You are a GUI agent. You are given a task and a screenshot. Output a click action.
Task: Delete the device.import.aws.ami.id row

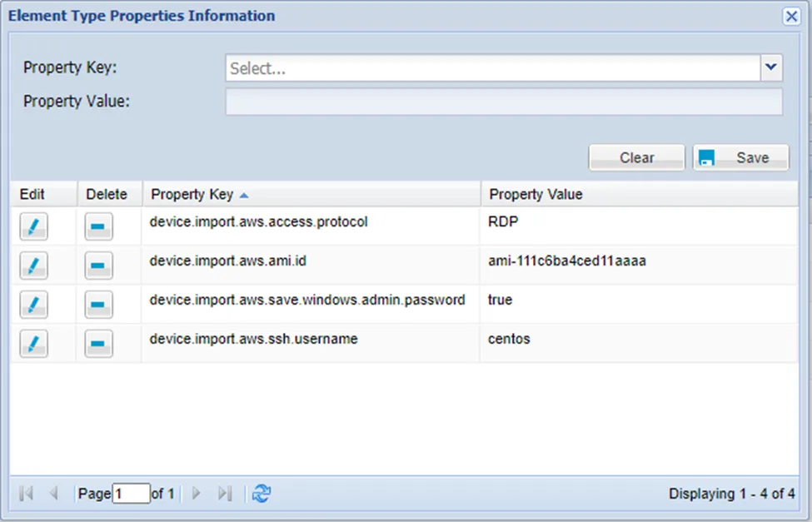(98, 266)
